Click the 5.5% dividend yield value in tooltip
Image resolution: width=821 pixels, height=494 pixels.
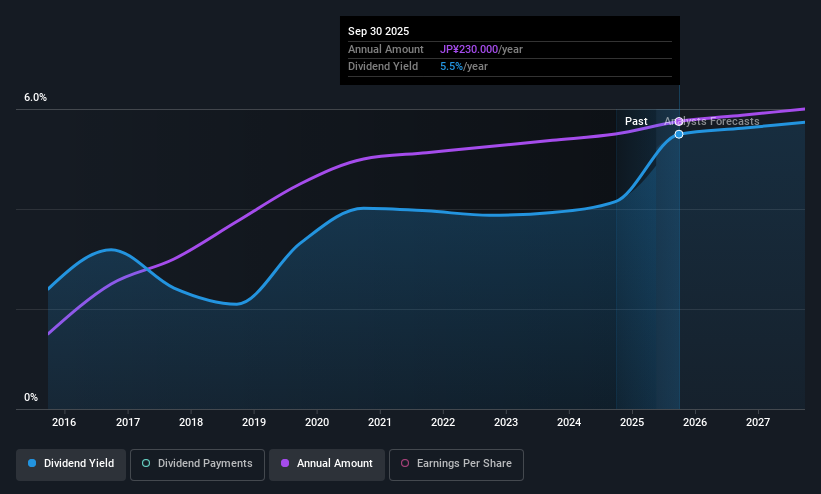pos(451,67)
